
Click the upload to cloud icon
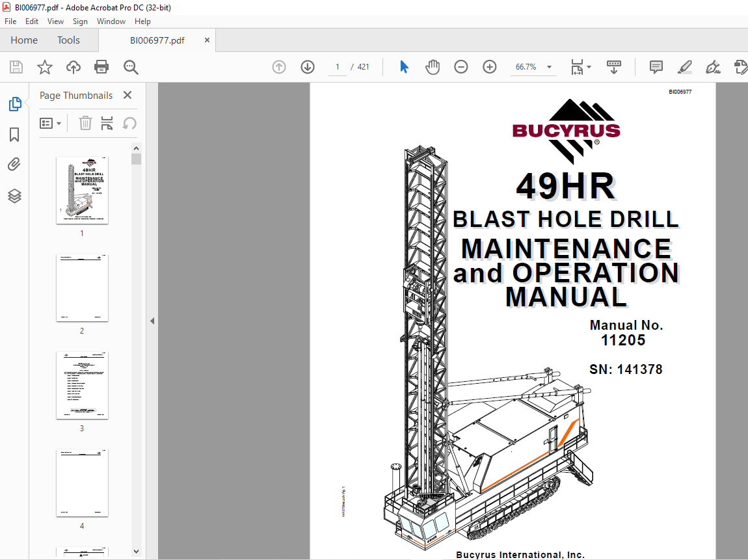[x=73, y=67]
